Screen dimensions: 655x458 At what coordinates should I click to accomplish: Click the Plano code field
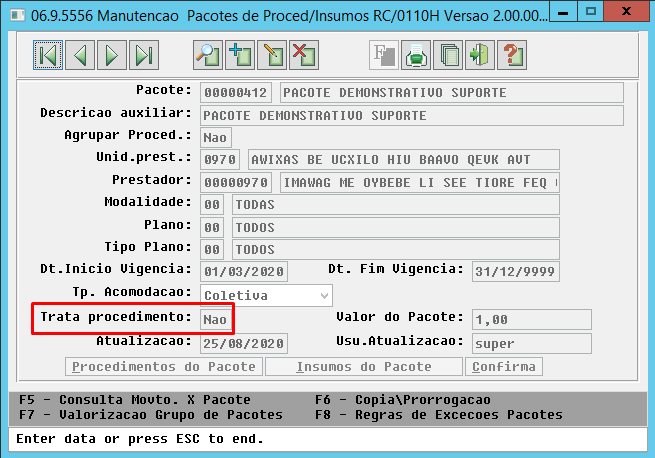[x=212, y=228]
